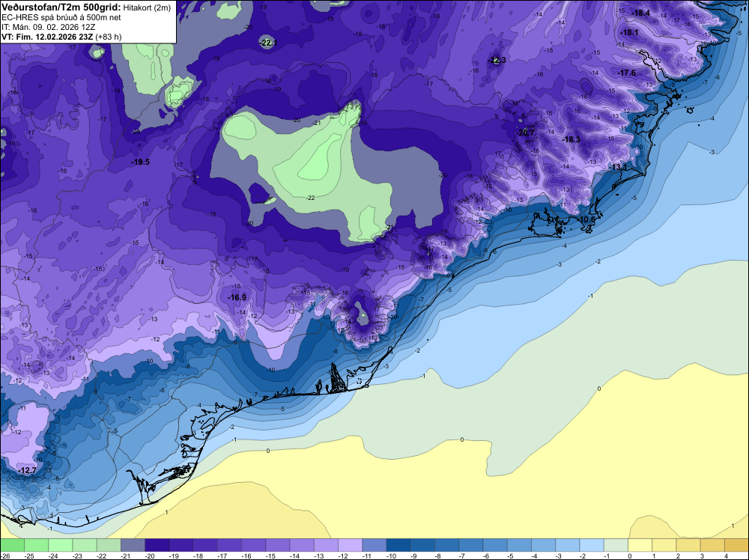Screen dimensions: 749x560
Task: Click the '-16' number in the legend scale
Action: (246, 556)
